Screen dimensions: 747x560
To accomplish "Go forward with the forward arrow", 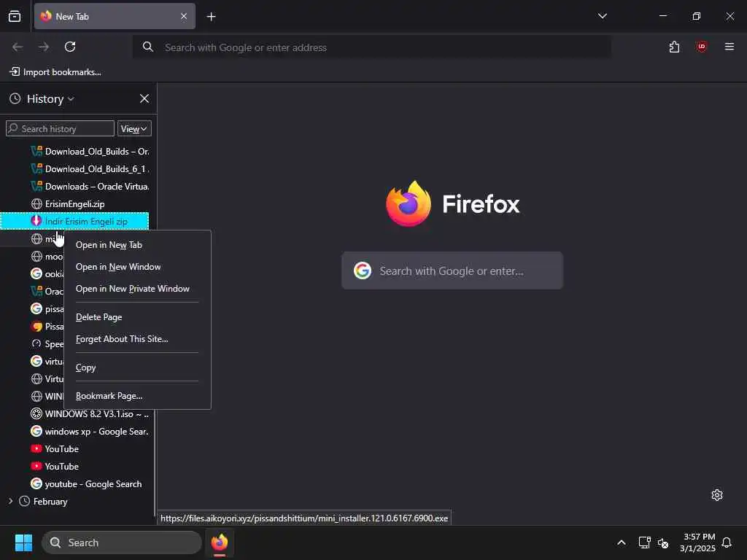I will [x=44, y=47].
